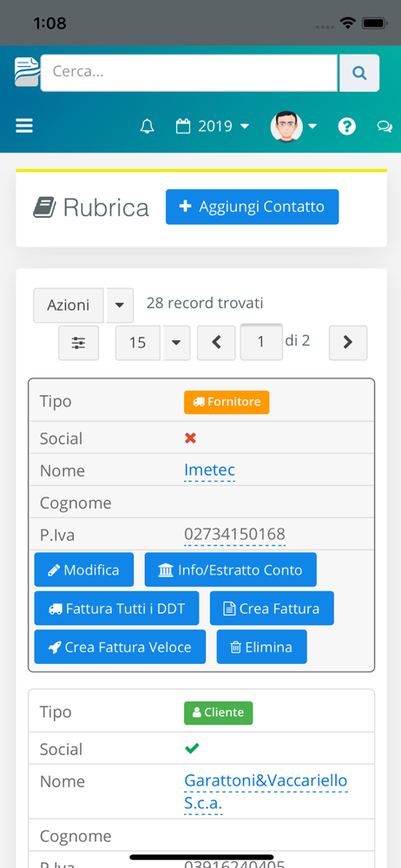Open the hamburger menu

24,126
